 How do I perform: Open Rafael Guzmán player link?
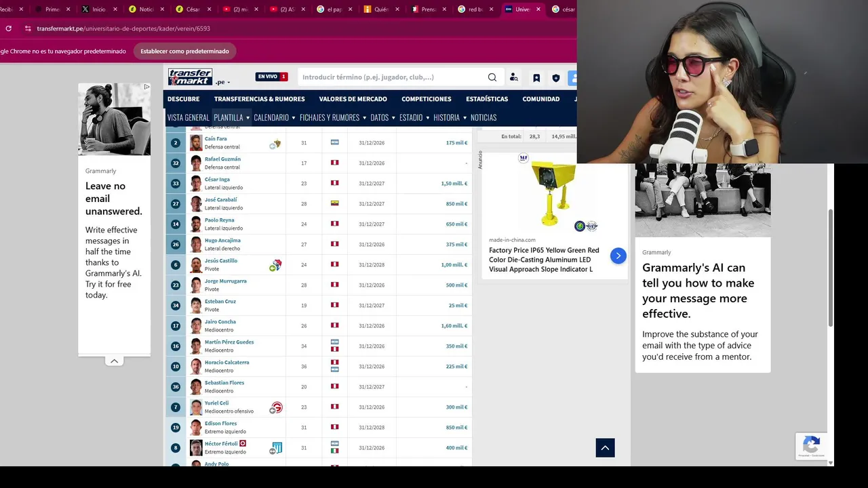(222, 159)
